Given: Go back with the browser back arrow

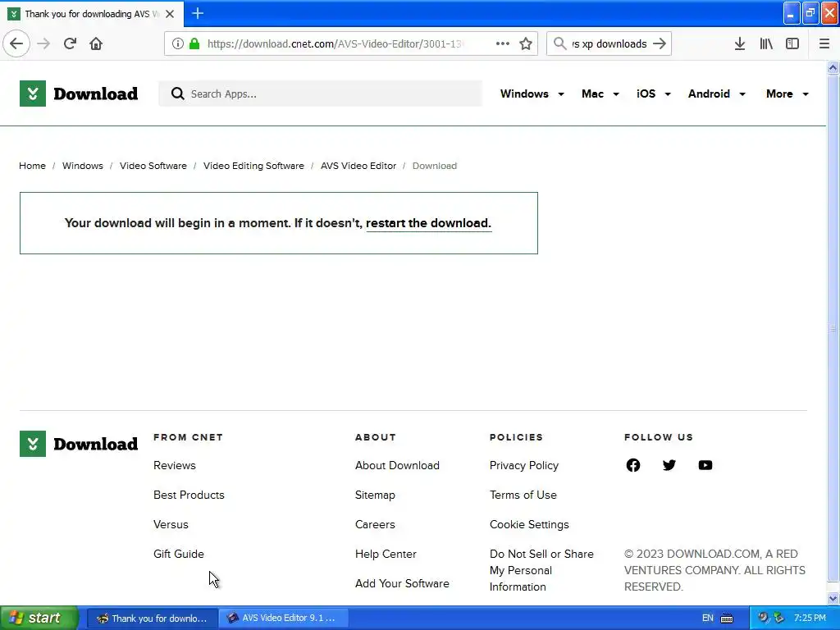Looking at the screenshot, I should tap(16, 43).
